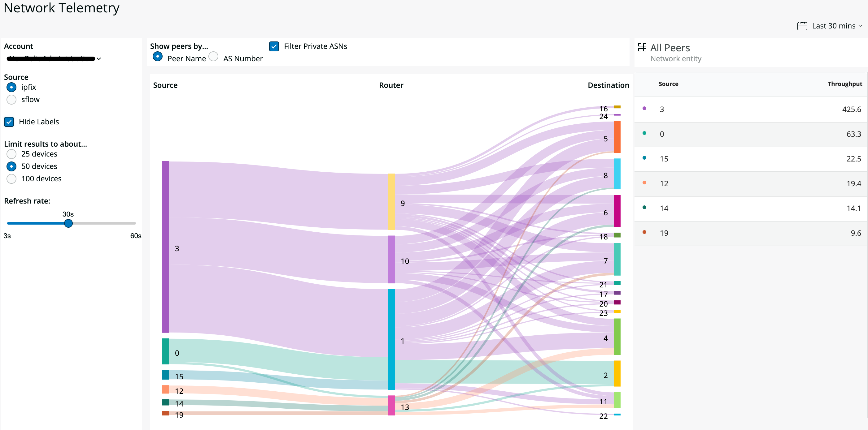Click the orange destination 5 node

[x=617, y=137]
